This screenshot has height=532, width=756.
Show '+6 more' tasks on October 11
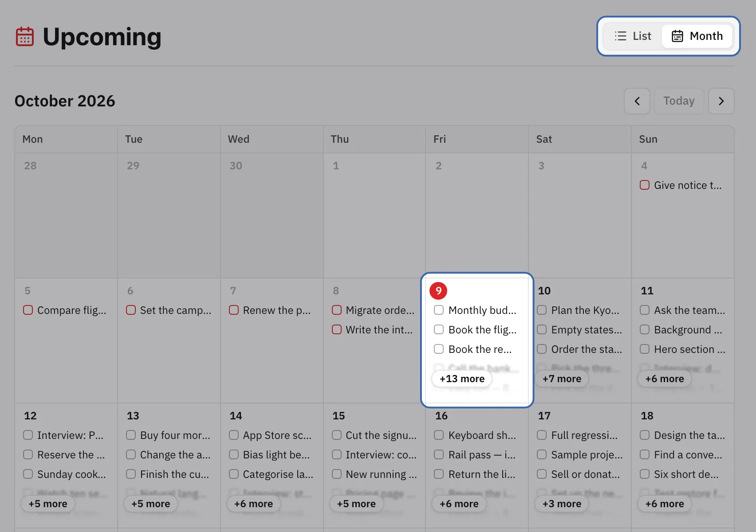click(665, 379)
